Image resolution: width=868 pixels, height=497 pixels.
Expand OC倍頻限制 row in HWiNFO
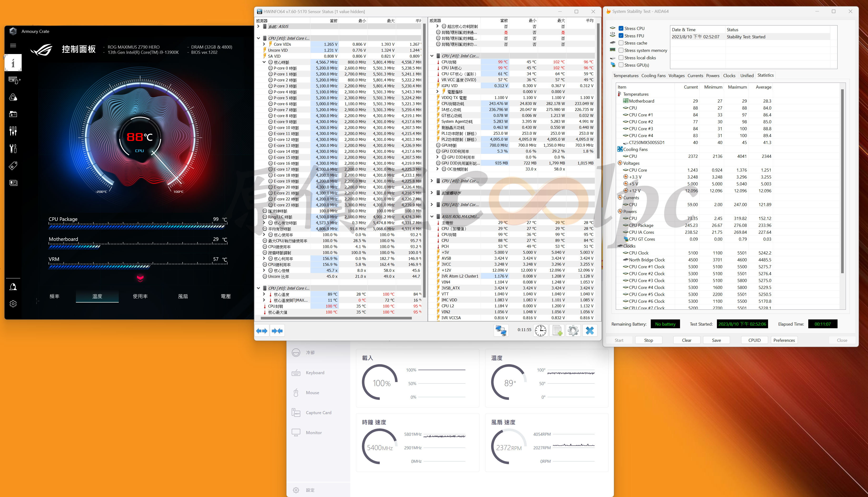(x=437, y=169)
